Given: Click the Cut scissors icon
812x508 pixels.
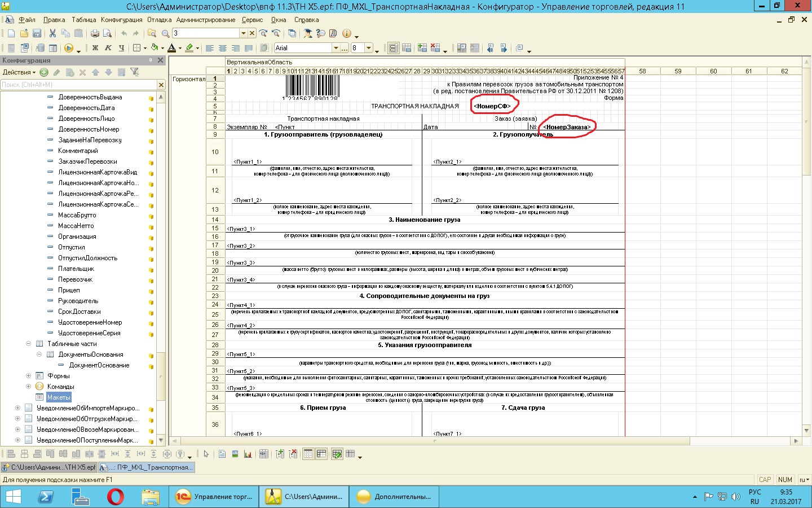Looking at the screenshot, I should point(52,33).
